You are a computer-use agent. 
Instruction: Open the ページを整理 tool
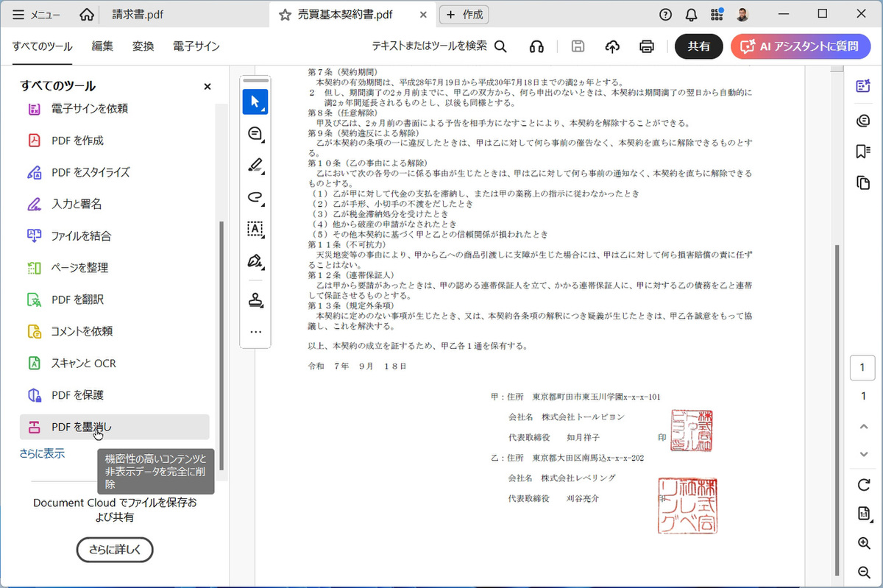point(114,267)
